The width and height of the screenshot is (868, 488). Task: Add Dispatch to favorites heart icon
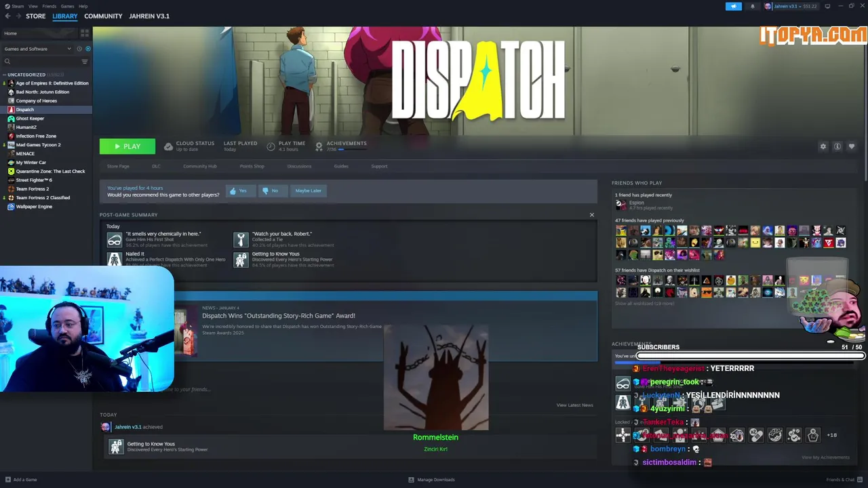pos(852,146)
